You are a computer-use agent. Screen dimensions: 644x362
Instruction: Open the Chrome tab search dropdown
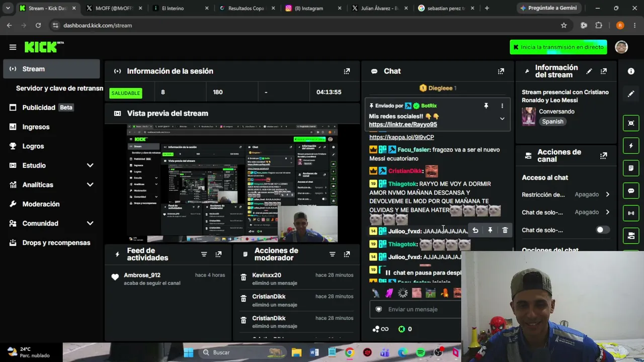point(9,8)
